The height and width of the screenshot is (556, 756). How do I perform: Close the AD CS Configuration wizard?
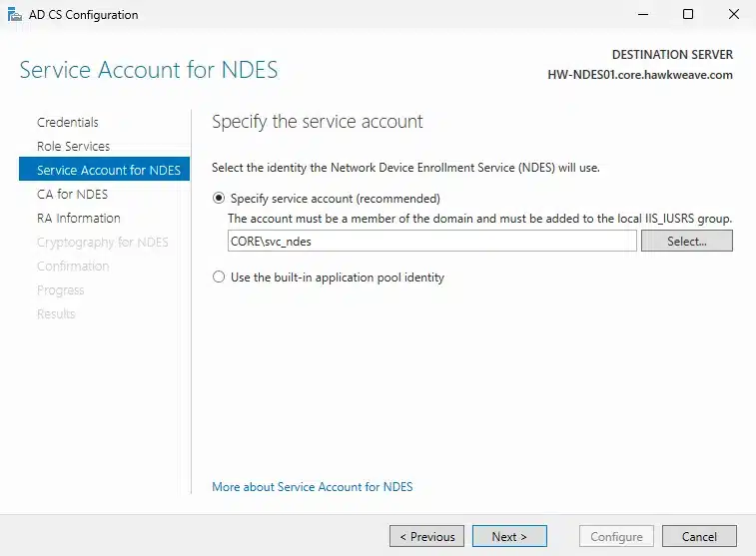click(733, 15)
